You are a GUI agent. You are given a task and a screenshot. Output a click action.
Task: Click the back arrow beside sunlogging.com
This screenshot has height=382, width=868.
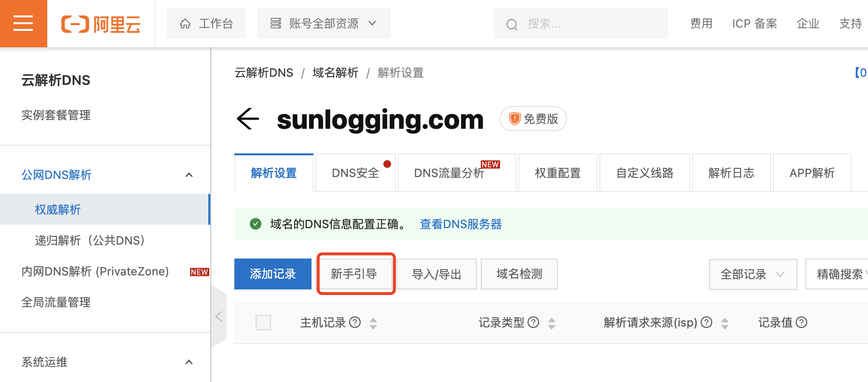tap(248, 119)
